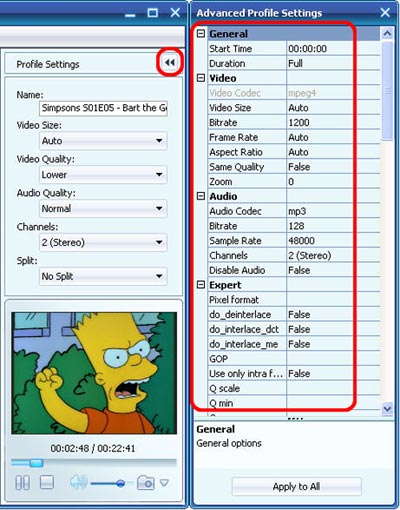The width and height of the screenshot is (400, 510).
Task: Select the Use only intra f... row
Action: tap(294, 373)
